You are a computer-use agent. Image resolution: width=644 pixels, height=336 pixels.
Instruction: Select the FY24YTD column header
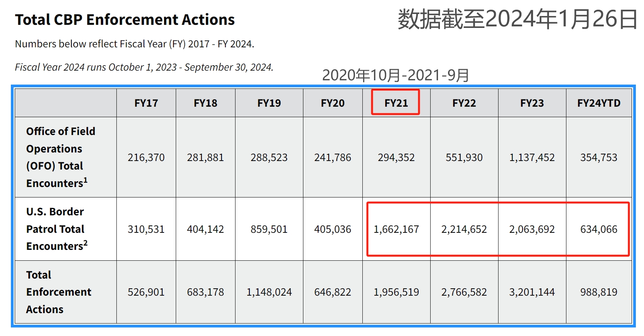[599, 103]
